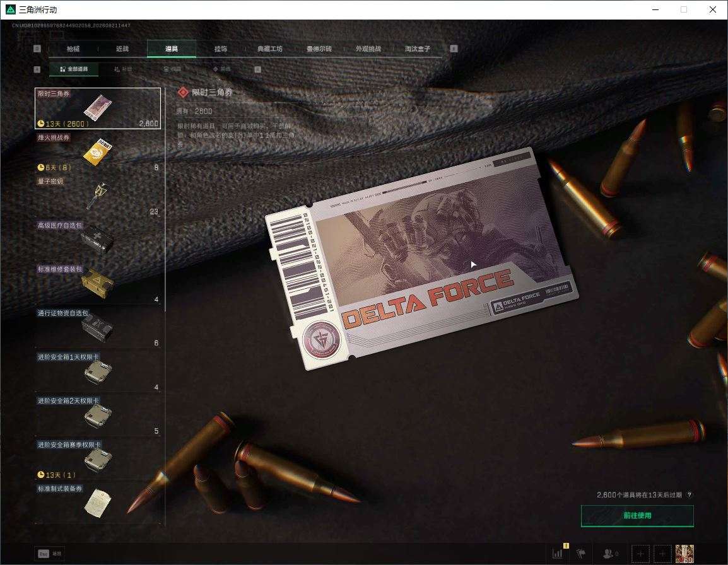This screenshot has height=565, width=728.
Task: Open the 挂饰 tab
Action: tap(221, 49)
